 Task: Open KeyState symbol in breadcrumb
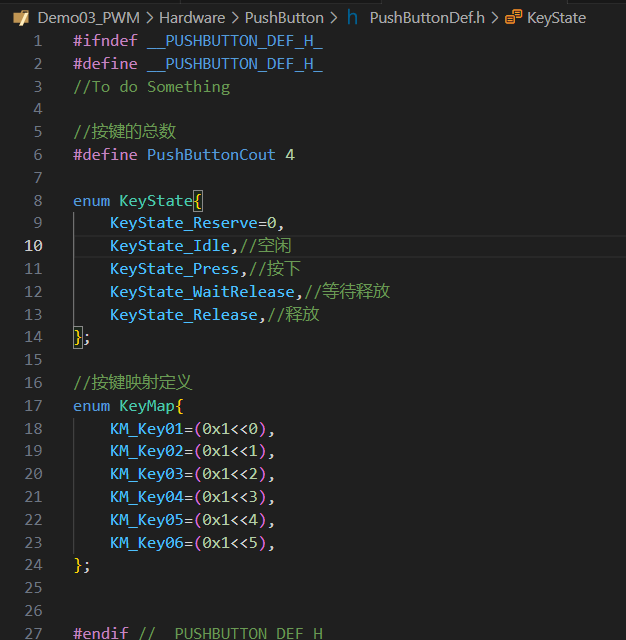point(556,18)
